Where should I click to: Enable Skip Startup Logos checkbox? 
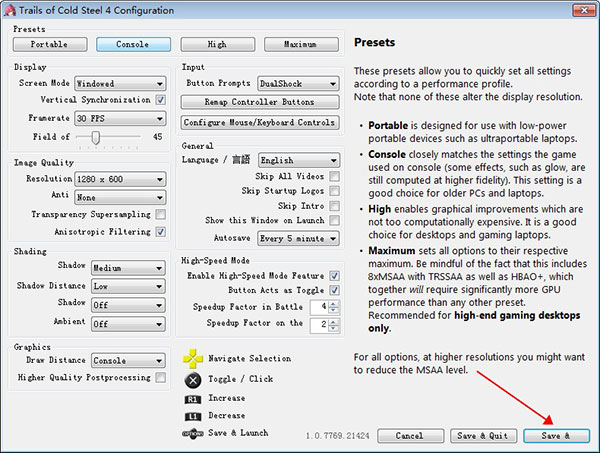coord(334,190)
